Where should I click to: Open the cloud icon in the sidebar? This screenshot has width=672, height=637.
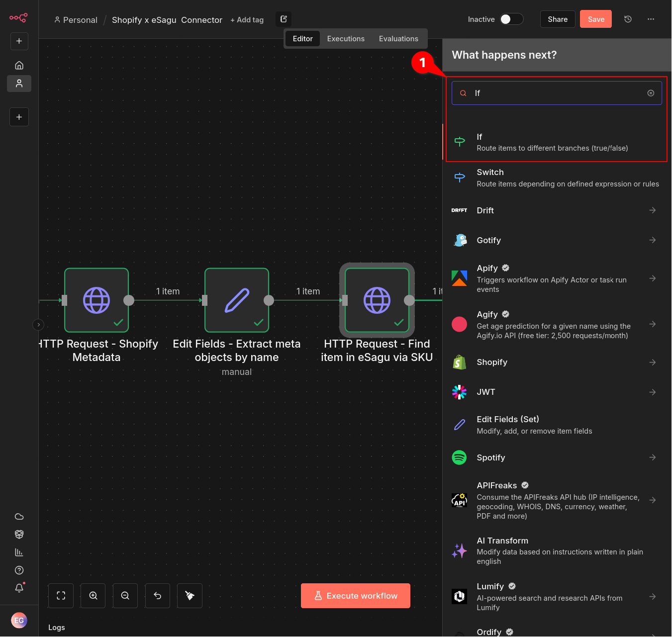19,517
